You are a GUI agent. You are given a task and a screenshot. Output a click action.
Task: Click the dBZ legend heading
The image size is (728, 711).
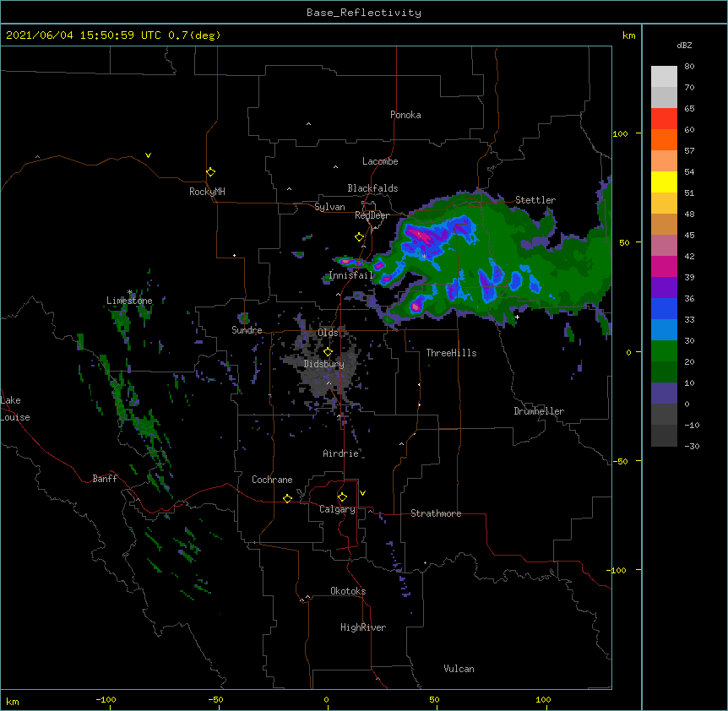pos(684,46)
